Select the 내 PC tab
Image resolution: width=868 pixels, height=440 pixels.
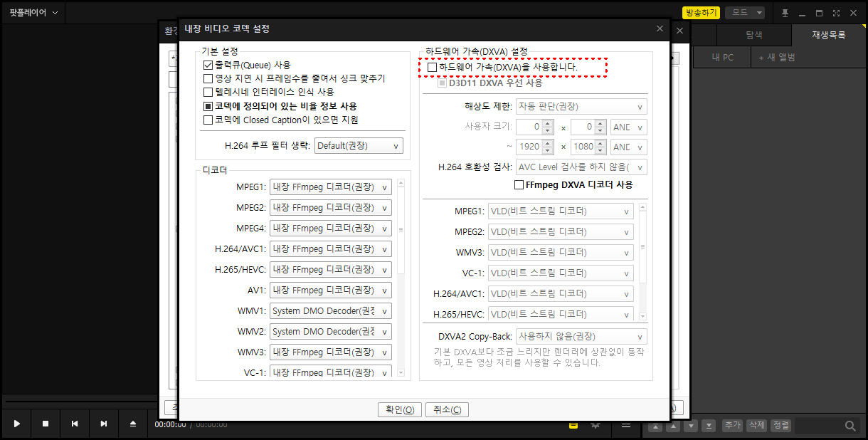tap(721, 56)
